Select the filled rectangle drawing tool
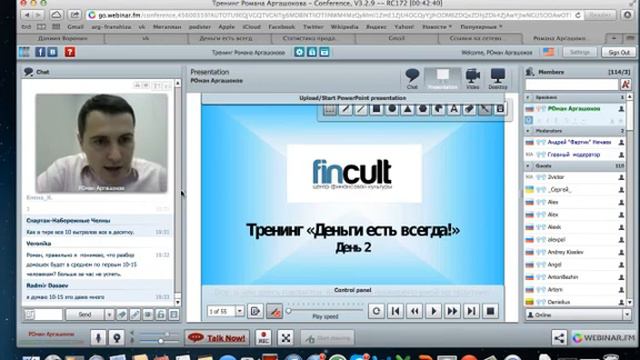Image resolution: width=640 pixels, height=360 pixels. [x=376, y=109]
